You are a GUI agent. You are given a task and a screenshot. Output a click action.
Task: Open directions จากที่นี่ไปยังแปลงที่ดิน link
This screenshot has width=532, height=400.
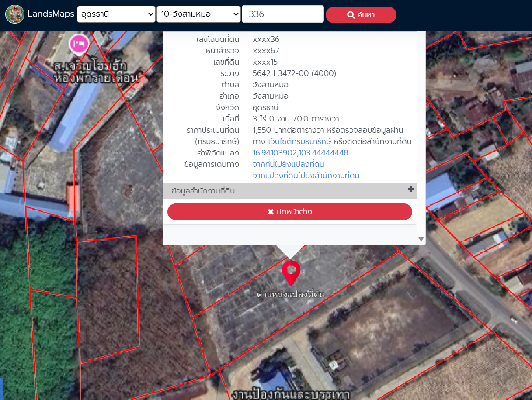pos(289,164)
